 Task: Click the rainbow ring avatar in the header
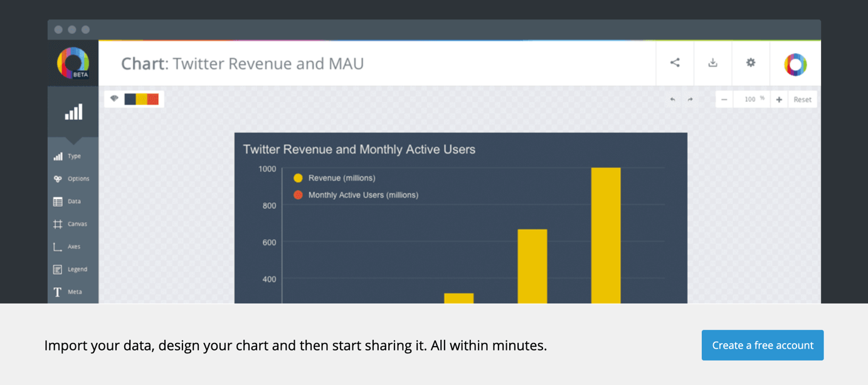click(x=795, y=64)
